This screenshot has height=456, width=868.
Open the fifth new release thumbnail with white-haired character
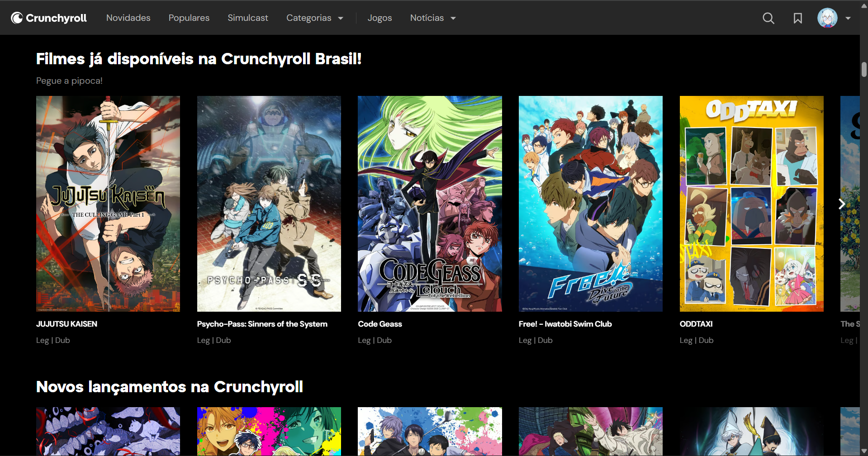[x=752, y=431]
